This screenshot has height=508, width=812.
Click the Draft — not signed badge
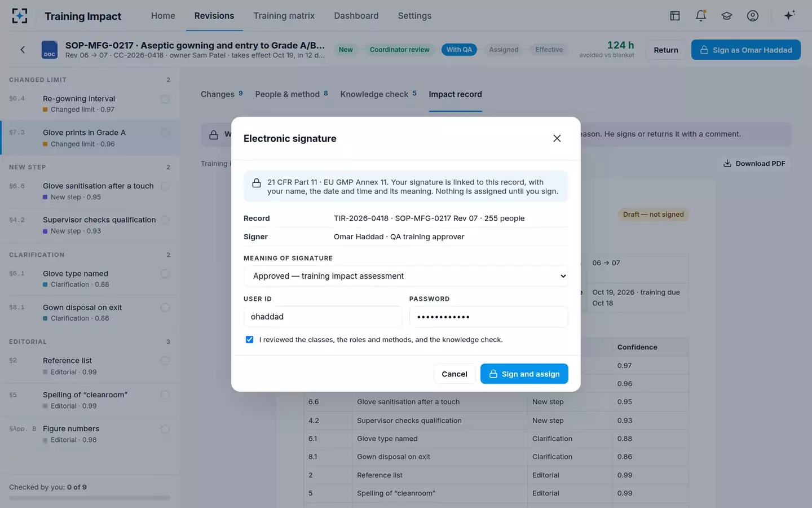(x=653, y=214)
